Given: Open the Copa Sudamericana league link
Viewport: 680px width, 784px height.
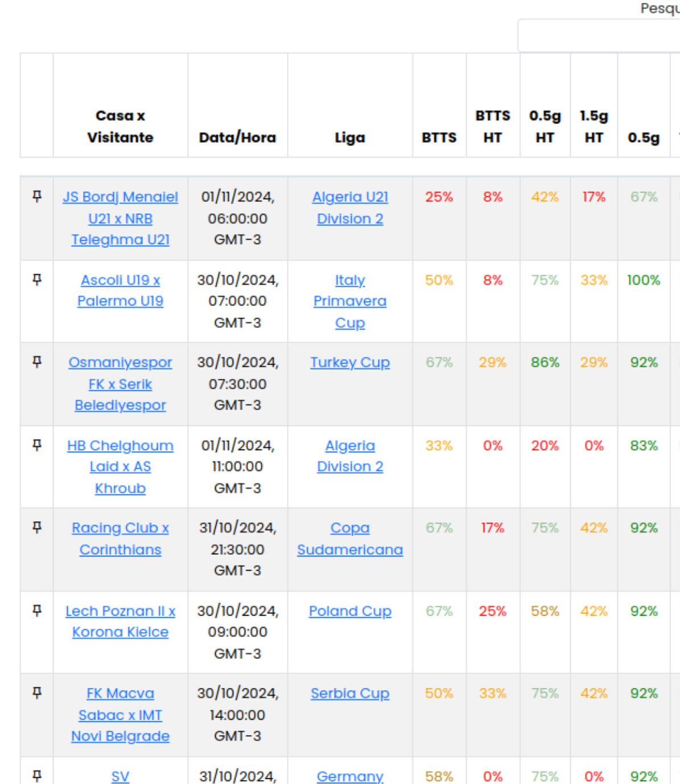Looking at the screenshot, I should point(349,539).
